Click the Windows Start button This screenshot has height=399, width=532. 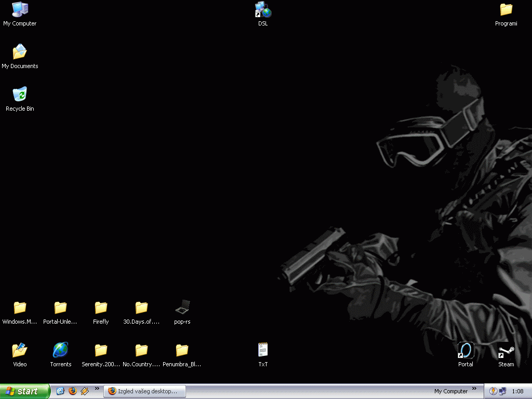tap(25, 391)
